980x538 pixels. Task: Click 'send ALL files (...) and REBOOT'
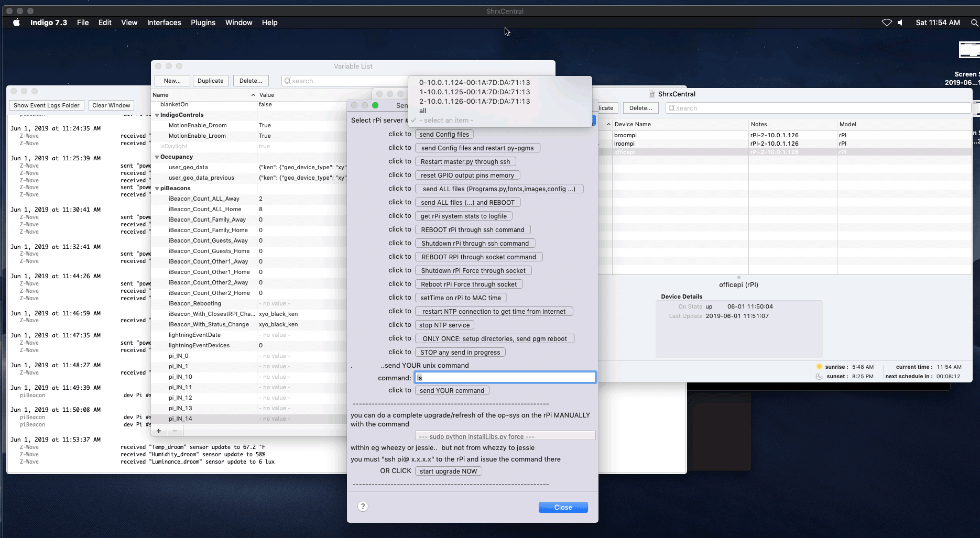pyautogui.click(x=468, y=203)
